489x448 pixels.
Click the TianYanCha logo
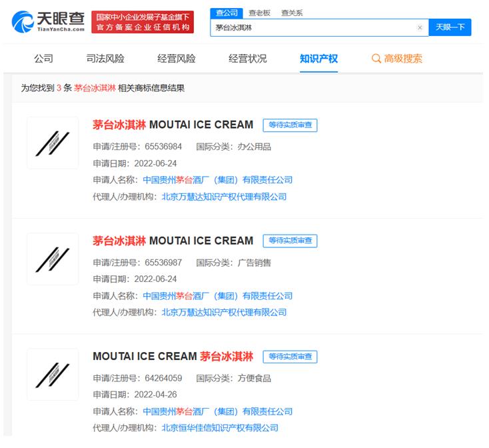[x=49, y=21]
